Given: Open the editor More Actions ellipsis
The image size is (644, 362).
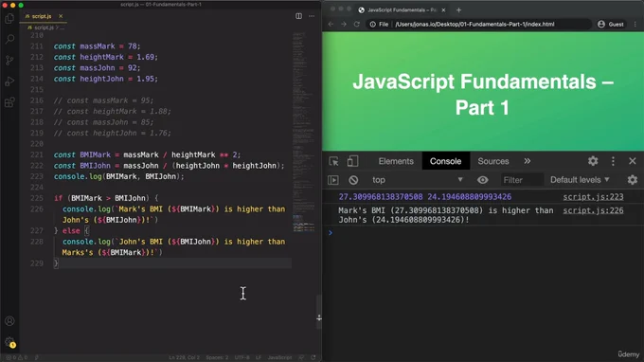Looking at the screenshot, I should point(312,16).
